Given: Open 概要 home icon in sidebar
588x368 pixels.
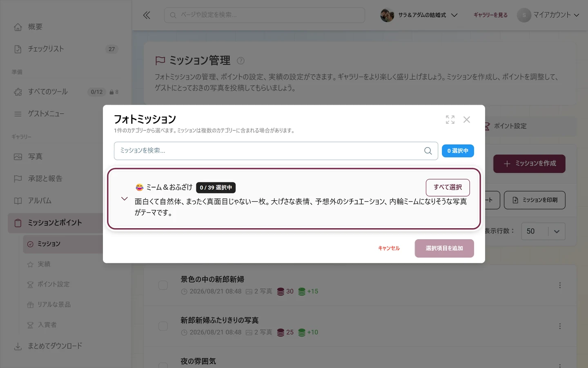Looking at the screenshot, I should click(18, 27).
